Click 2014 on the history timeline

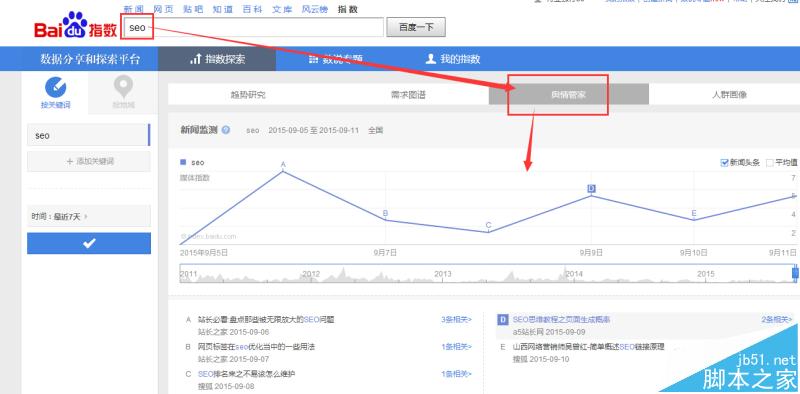[574, 274]
